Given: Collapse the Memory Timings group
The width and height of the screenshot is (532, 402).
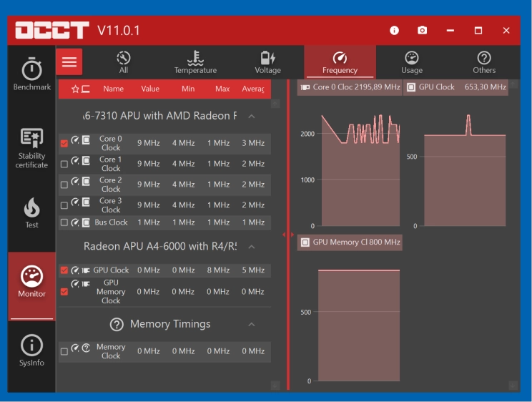Looking at the screenshot, I should tap(252, 324).
